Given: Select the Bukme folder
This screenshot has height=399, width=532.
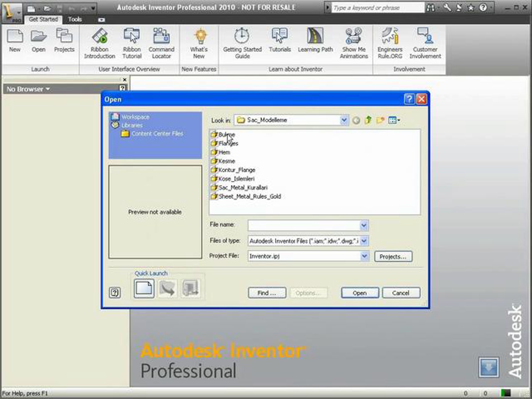Looking at the screenshot, I should 223,135.
